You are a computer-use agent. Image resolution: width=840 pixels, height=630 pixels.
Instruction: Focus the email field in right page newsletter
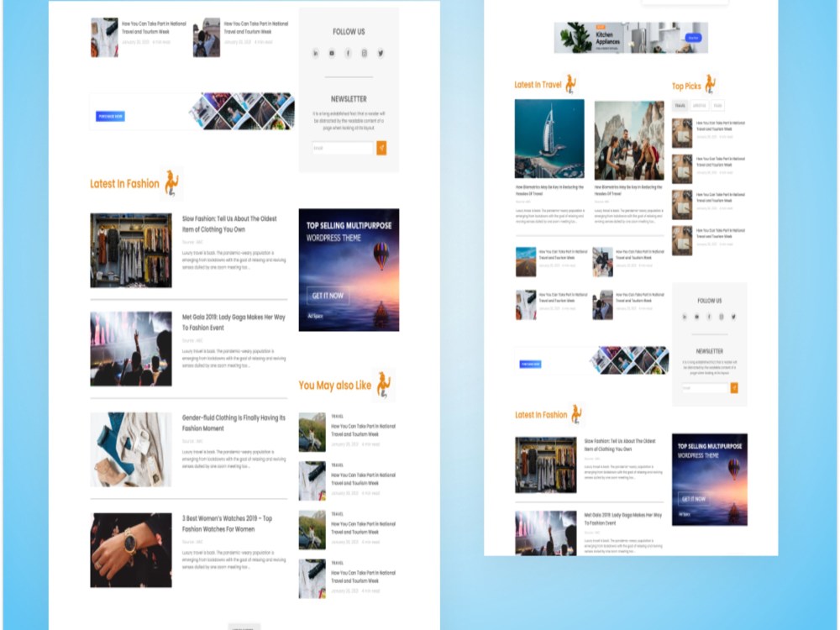pos(705,388)
